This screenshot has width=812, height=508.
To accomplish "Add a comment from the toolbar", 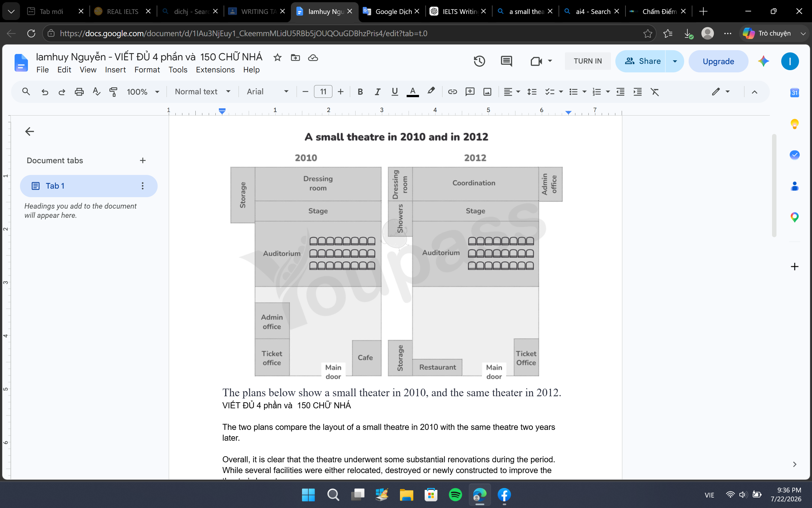I will pos(470,92).
